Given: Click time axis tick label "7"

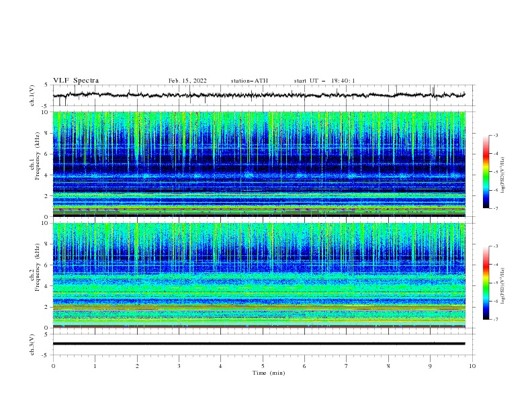Looking at the screenshot, I should [347, 366].
